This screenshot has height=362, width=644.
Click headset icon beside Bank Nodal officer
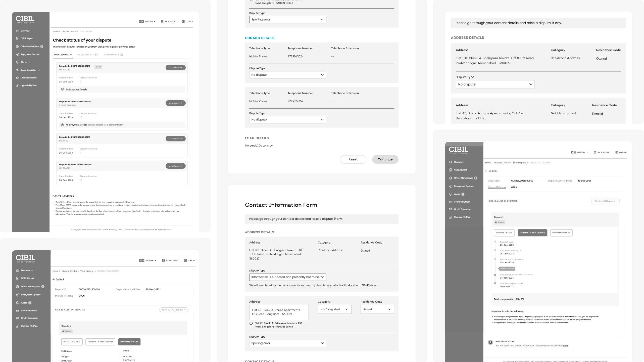[x=490, y=343]
